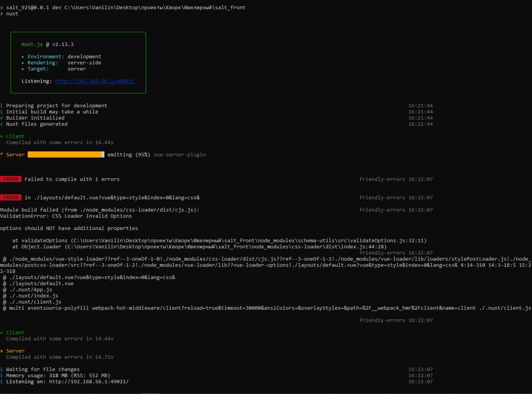Select 'Preparing project for development' line
Viewport: 532px width, 394px height.
tap(54, 105)
